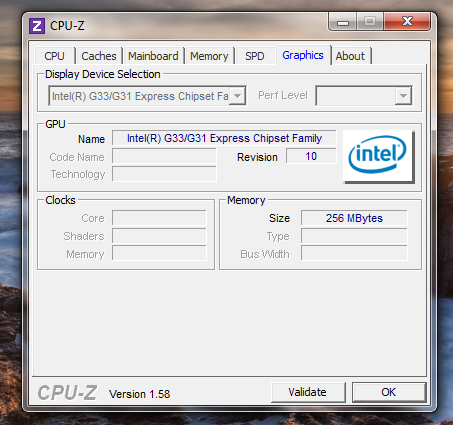453x425 pixels.
Task: Click the Intel logo image
Action: click(x=378, y=156)
